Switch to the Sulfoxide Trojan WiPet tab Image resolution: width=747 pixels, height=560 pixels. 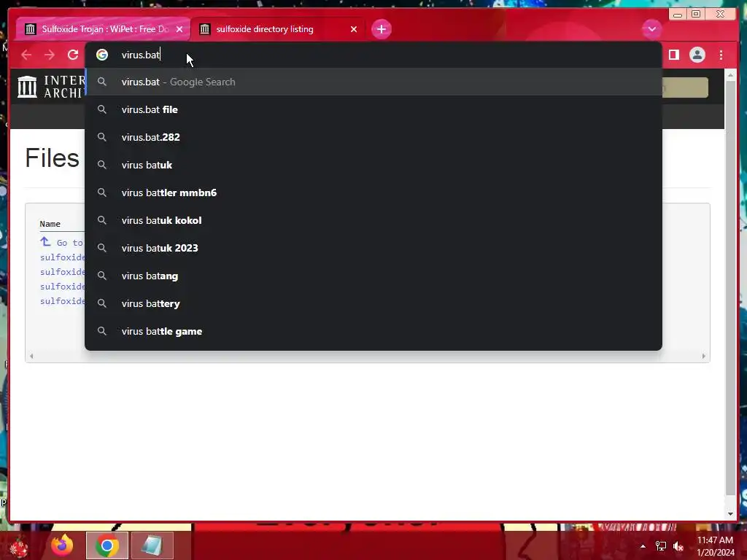tap(102, 29)
